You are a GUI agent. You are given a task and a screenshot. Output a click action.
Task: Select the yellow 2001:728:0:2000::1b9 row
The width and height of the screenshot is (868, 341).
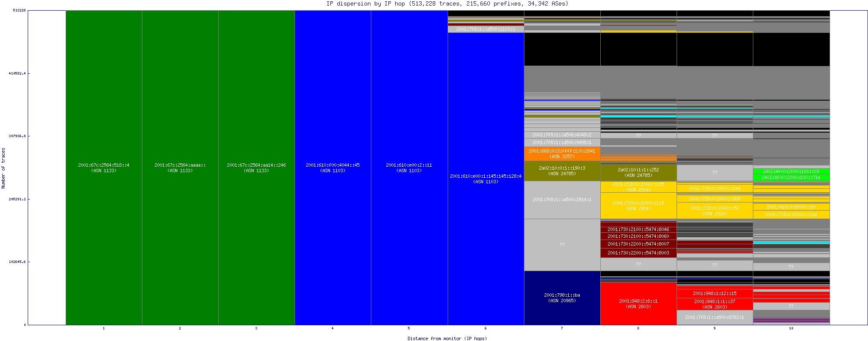point(715,199)
